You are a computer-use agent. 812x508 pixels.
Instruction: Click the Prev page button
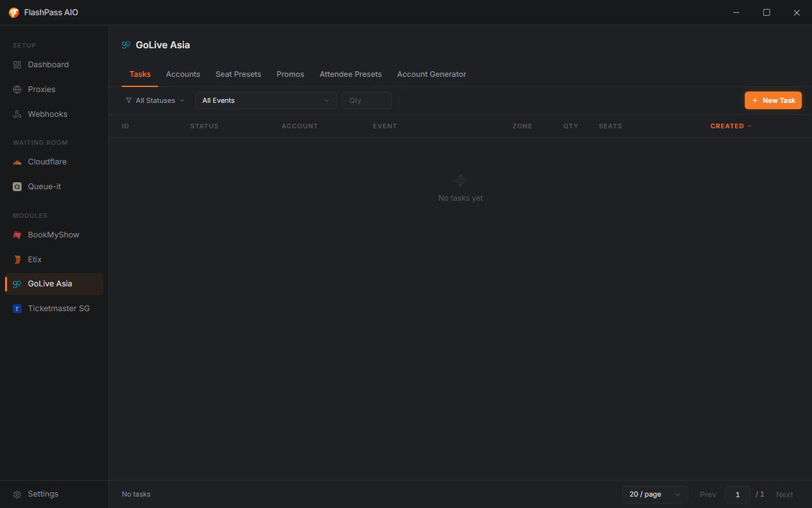[x=708, y=495]
